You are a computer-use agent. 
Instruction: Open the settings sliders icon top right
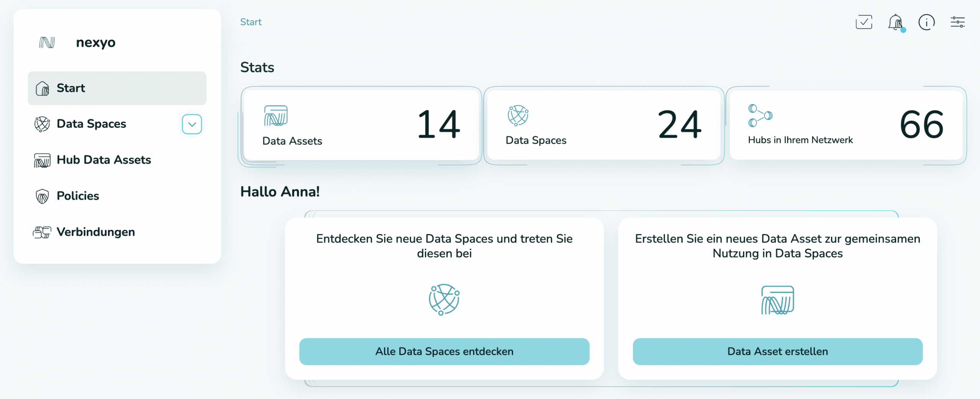click(x=958, y=22)
